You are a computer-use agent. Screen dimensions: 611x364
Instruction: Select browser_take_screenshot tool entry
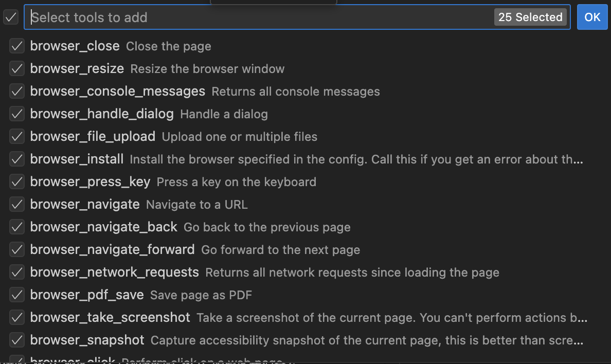point(305,317)
